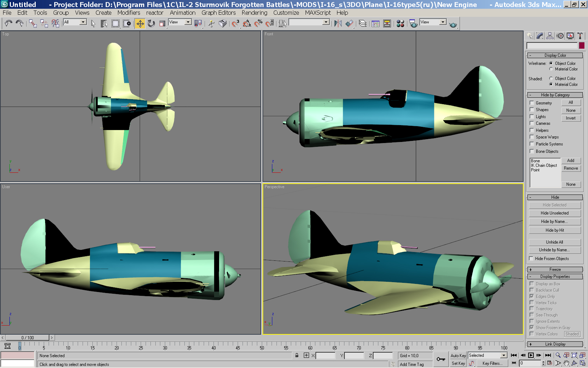Choose the Select Object arrow tool
Viewport: 588px width, 368px height.
coord(93,23)
